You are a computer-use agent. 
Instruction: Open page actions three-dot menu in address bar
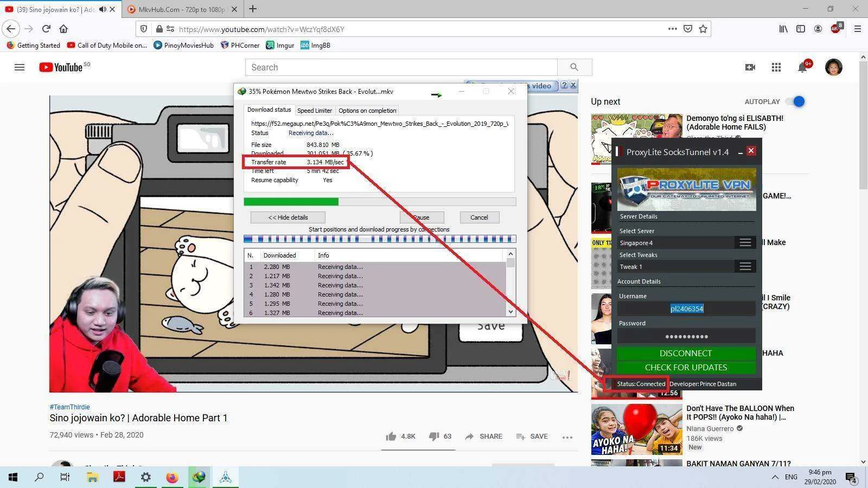tap(672, 29)
